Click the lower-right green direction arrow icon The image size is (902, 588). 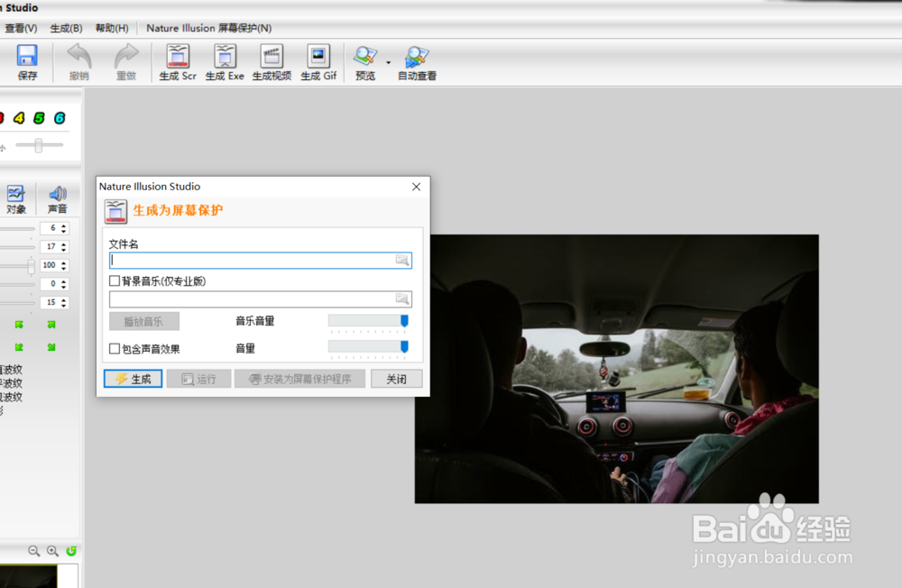point(51,347)
